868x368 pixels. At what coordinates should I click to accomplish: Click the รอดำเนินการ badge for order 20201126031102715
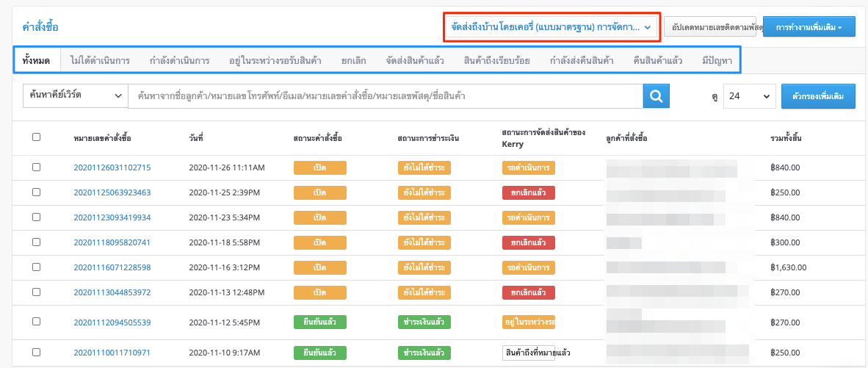[x=529, y=167]
